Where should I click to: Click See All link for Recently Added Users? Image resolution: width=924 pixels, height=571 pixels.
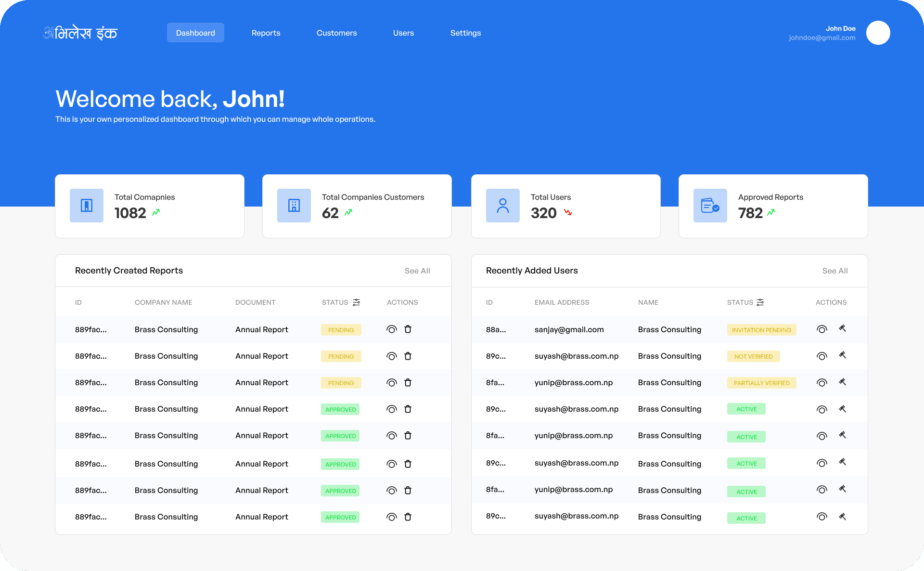pos(835,270)
